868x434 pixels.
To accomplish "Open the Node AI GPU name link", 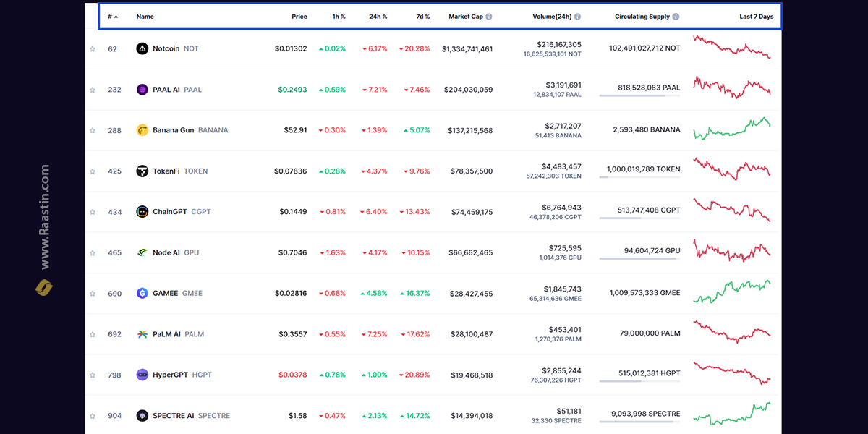I will [x=176, y=252].
